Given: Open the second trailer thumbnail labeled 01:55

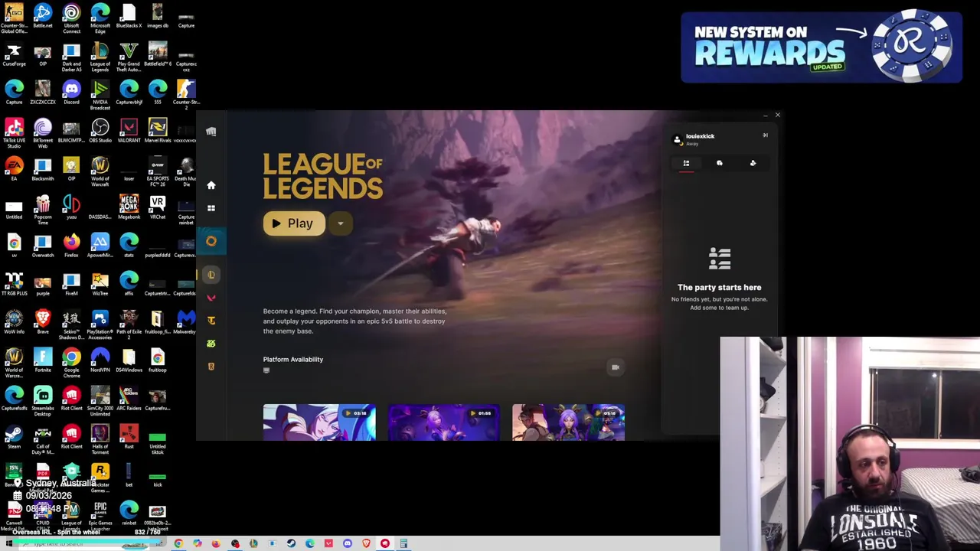Looking at the screenshot, I should (x=444, y=422).
